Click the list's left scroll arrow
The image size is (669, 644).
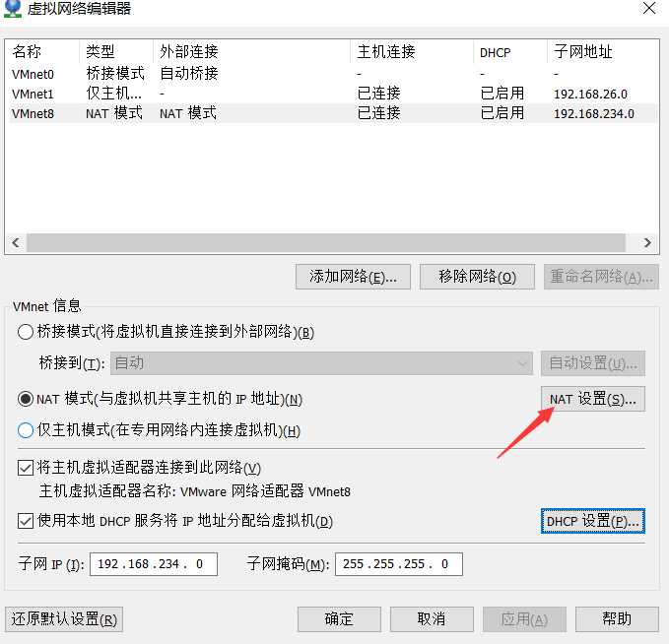click(x=16, y=242)
